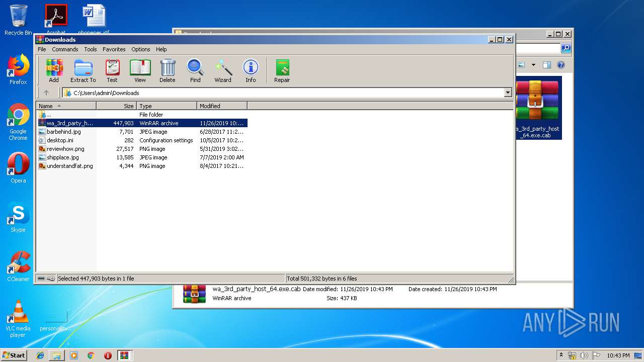Viewport: 644px width, 362px height.
Task: Toggle the preview pane icon in Explorer
Action: click(x=547, y=65)
